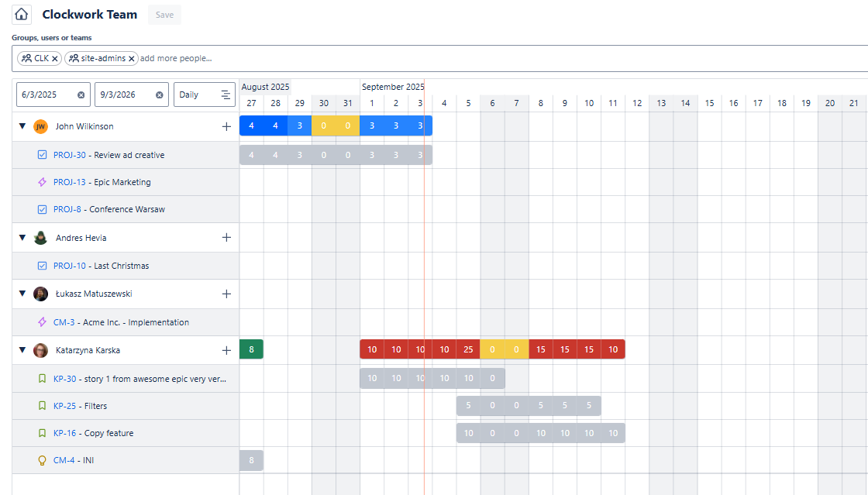868x495 pixels.
Task: Click the Save button
Action: click(164, 15)
